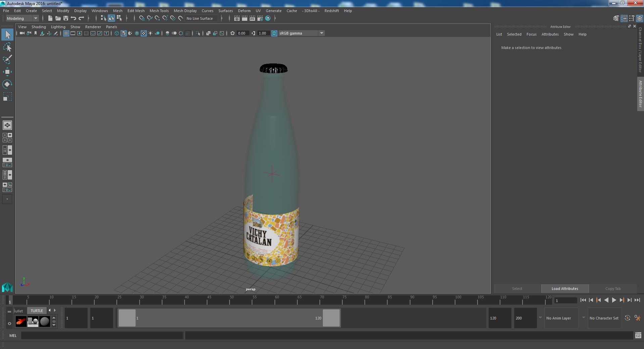Click the shelf tab right arrow
The image size is (644, 349).
click(55, 310)
